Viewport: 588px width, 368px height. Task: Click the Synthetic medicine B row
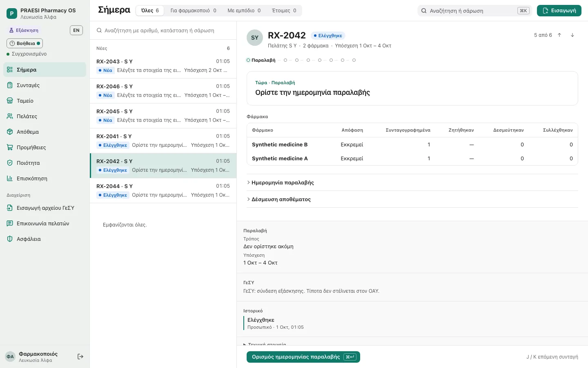(x=412, y=144)
